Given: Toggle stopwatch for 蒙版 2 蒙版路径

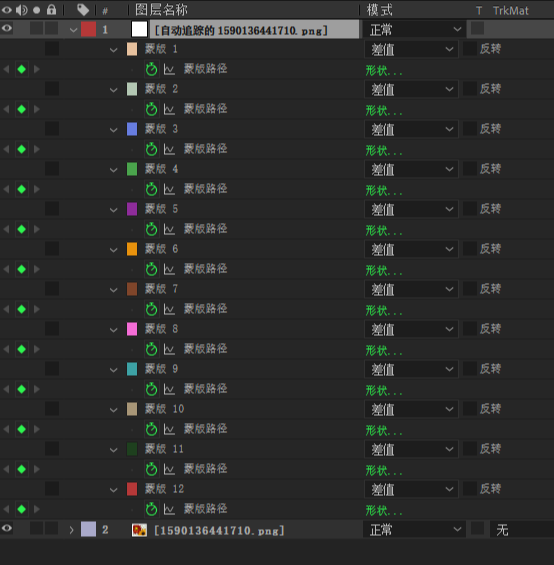Looking at the screenshot, I should point(151,109).
